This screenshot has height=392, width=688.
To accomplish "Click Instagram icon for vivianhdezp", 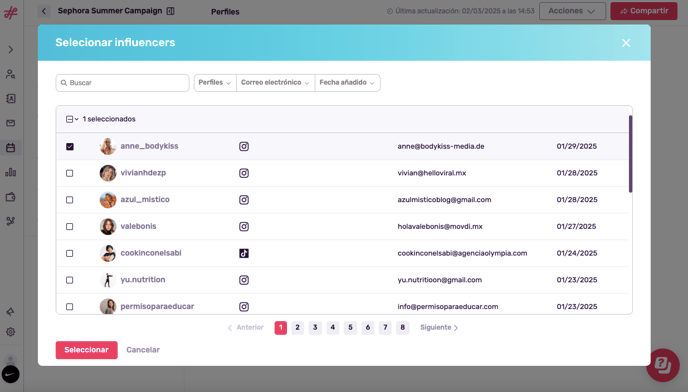I will [244, 173].
